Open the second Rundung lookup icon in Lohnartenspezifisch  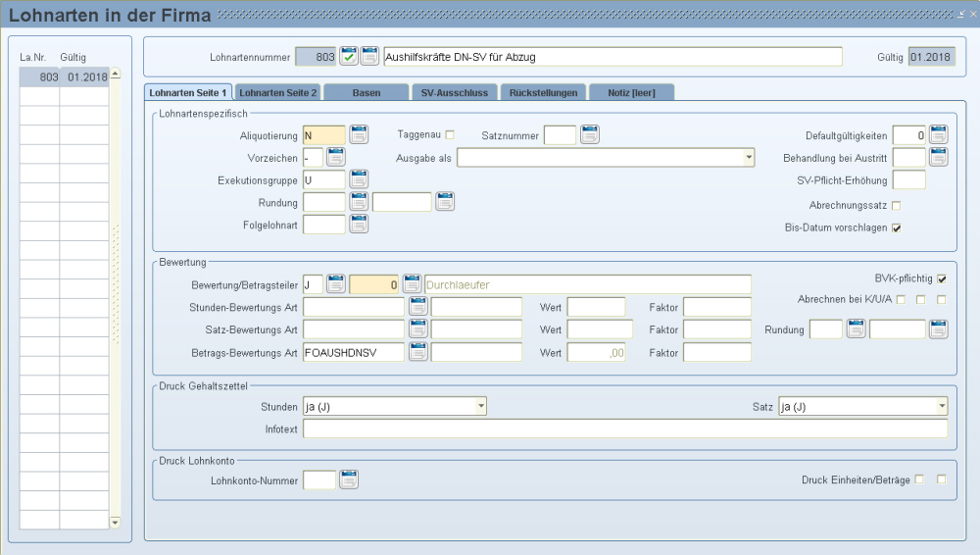tap(445, 201)
